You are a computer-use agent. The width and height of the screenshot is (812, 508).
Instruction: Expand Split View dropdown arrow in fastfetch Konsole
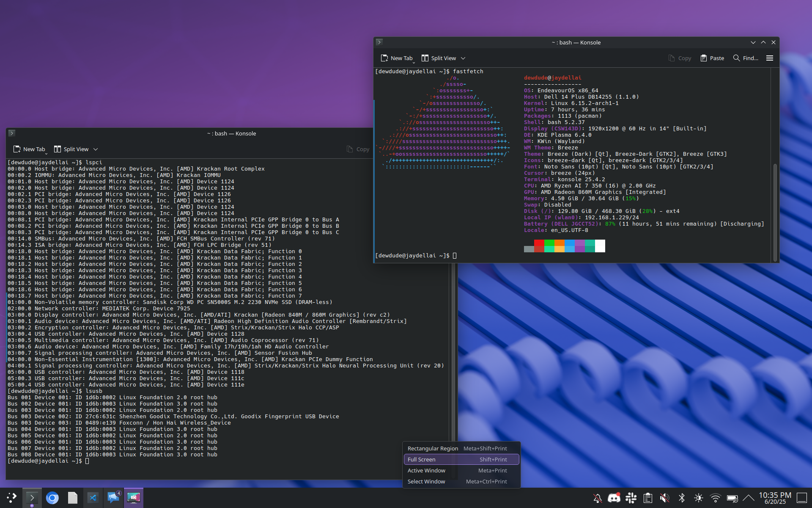point(463,58)
